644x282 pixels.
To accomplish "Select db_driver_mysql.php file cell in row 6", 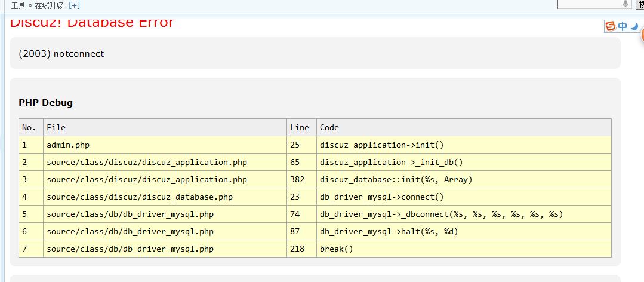I will coord(165,231).
